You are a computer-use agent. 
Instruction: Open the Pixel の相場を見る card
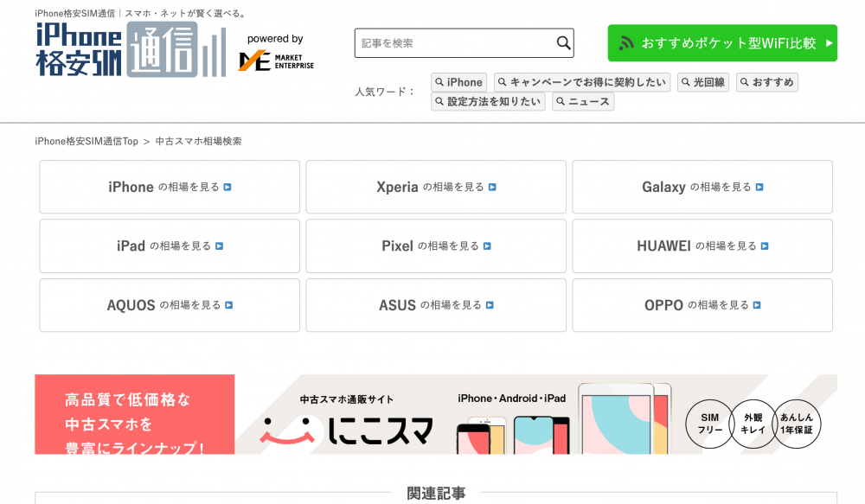pyautogui.click(x=436, y=246)
